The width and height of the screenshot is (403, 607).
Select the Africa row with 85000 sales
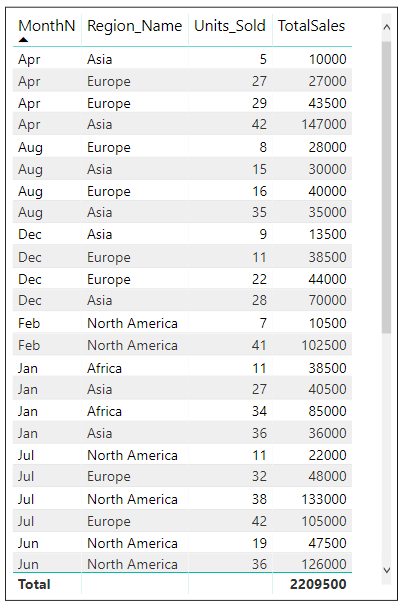click(x=182, y=411)
